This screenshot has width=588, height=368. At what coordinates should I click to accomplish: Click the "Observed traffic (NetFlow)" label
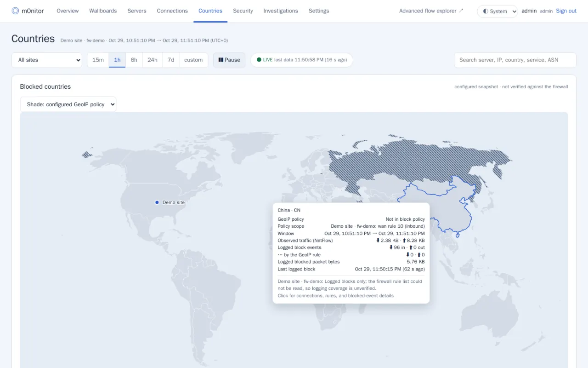(x=305, y=241)
